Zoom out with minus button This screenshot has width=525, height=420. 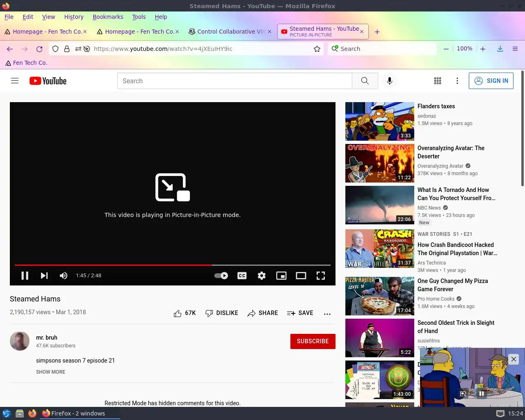(x=446, y=49)
